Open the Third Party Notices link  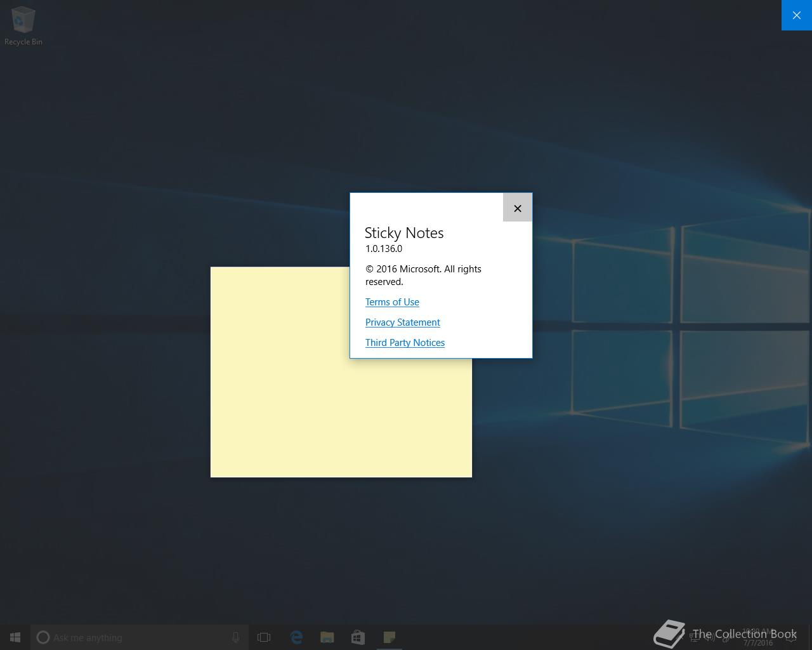pos(405,343)
